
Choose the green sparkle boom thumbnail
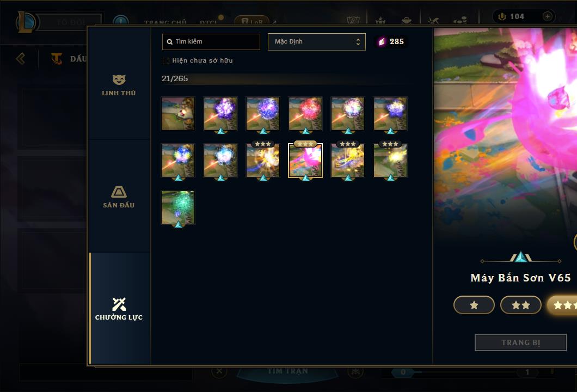(178, 207)
